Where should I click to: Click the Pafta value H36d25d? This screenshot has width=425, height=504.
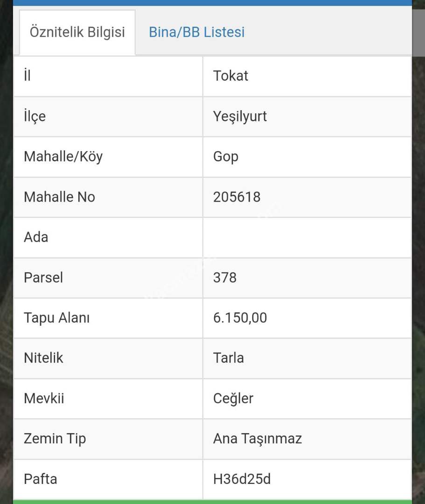point(242,479)
